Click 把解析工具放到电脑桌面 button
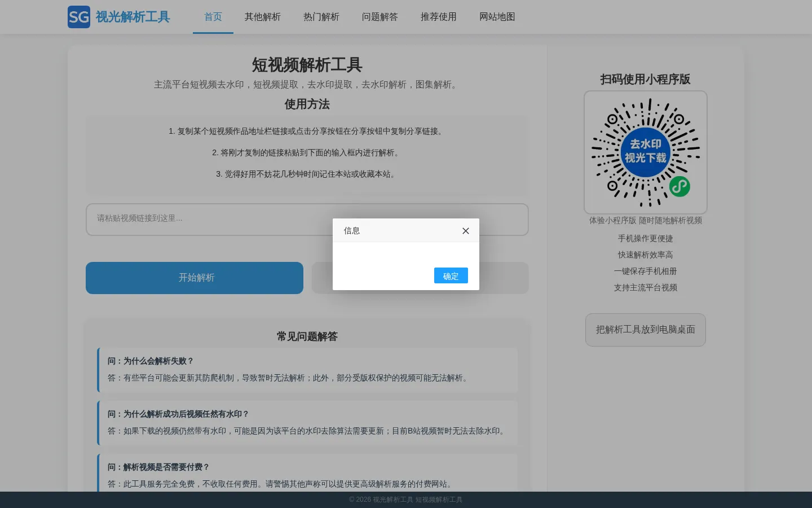812x508 pixels. coord(646,330)
